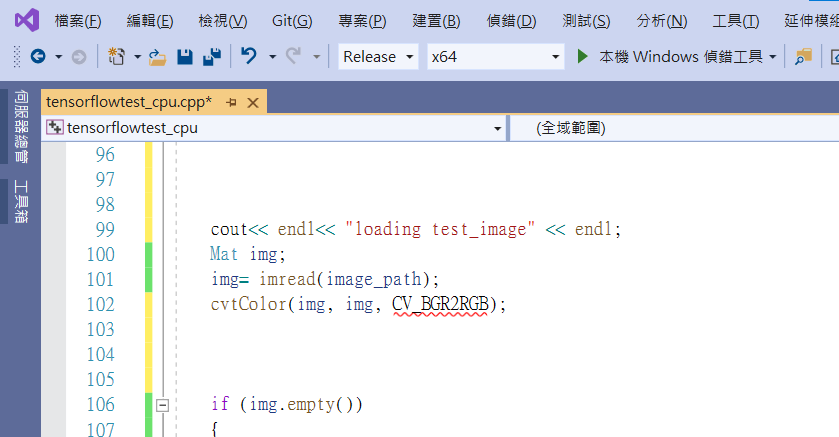Viewport: 839px width, 437px height.
Task: Save all files with double-disk icon
Action: [212, 57]
